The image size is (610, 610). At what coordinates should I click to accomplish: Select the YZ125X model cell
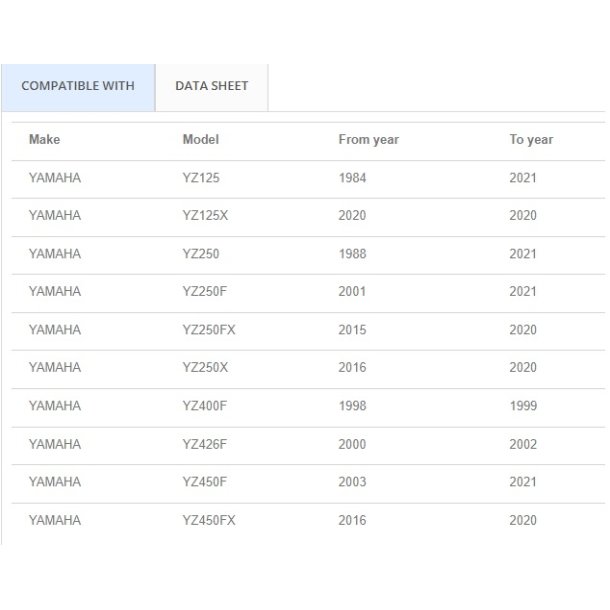(x=204, y=216)
